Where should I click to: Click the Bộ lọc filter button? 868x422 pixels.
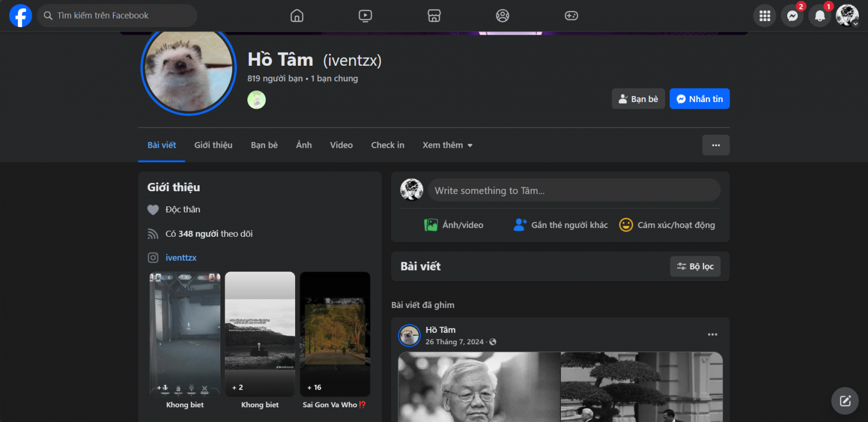pos(695,266)
